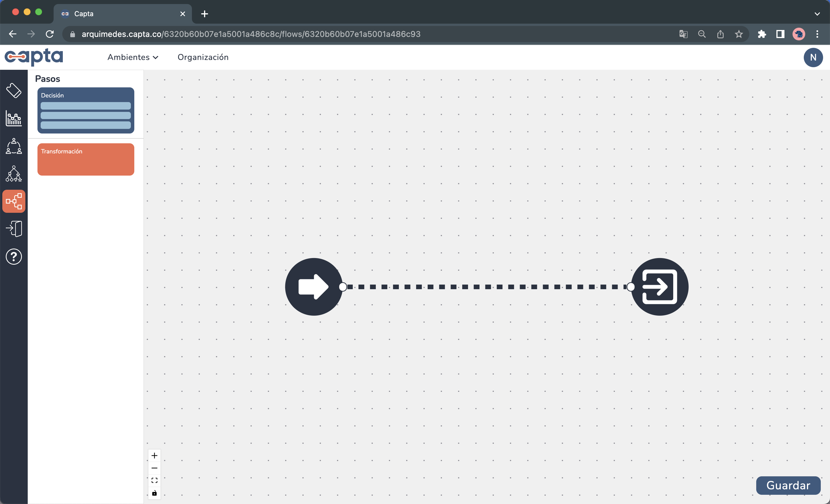The width and height of the screenshot is (830, 504).
Task: Click the highlighted flow diagram sidebar icon
Action: (14, 201)
